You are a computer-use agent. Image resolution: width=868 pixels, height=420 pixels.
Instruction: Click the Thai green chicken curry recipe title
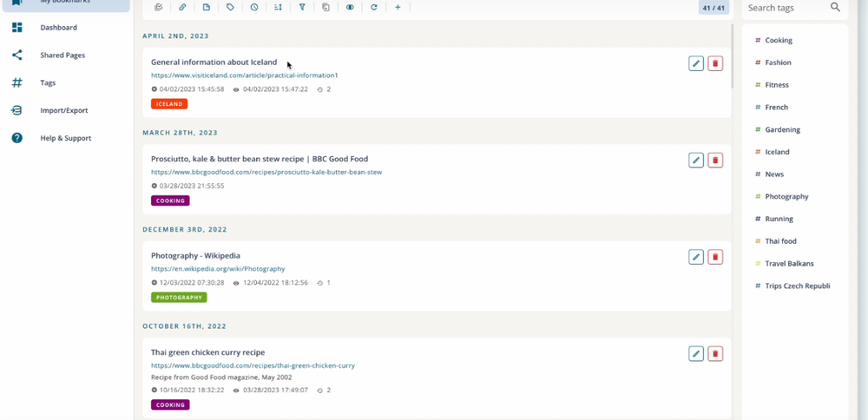(x=207, y=352)
